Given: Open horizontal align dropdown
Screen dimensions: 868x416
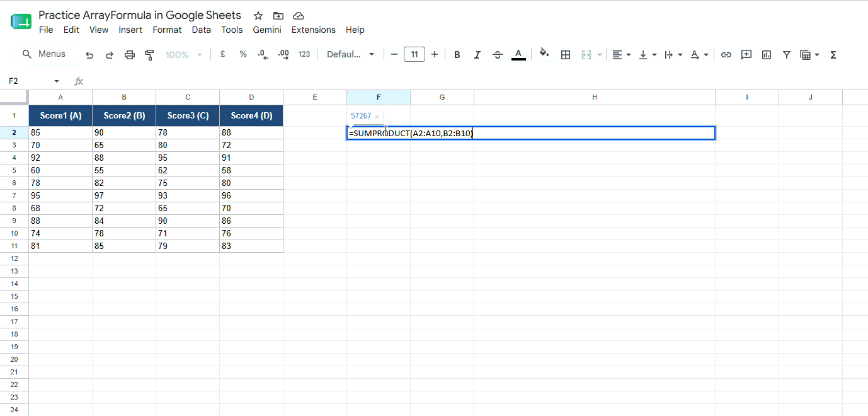Looking at the screenshot, I should (x=622, y=55).
